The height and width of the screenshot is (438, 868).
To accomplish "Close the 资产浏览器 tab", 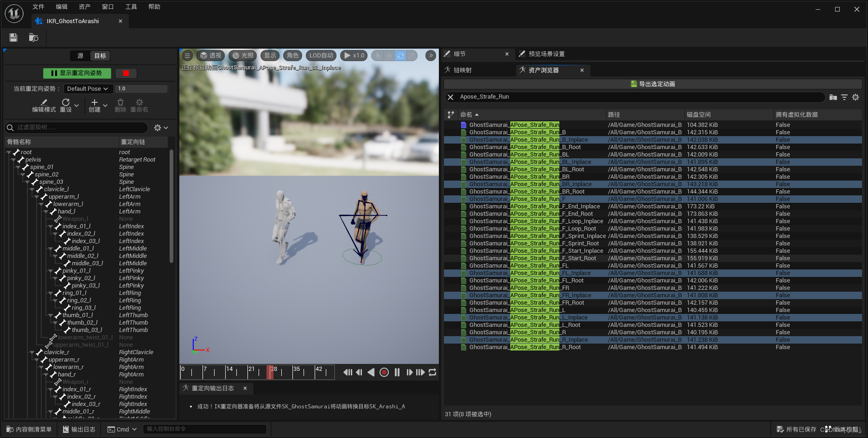I will (582, 70).
